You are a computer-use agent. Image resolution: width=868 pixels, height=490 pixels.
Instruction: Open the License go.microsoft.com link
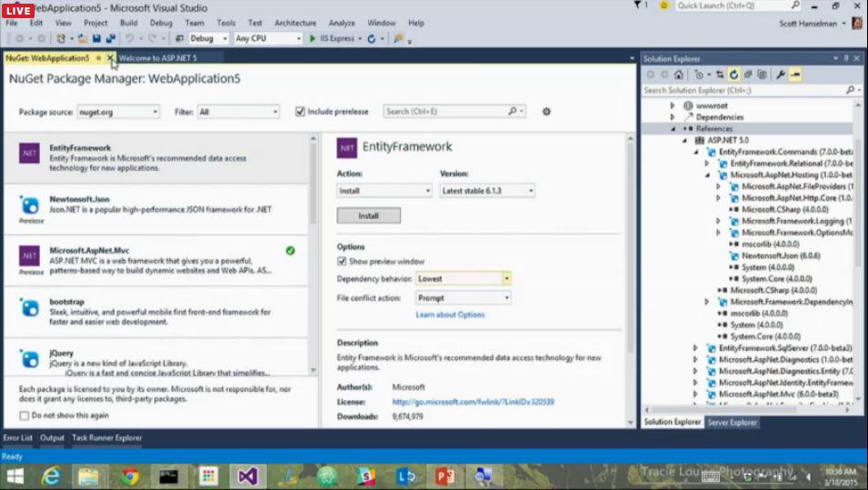pos(474,402)
